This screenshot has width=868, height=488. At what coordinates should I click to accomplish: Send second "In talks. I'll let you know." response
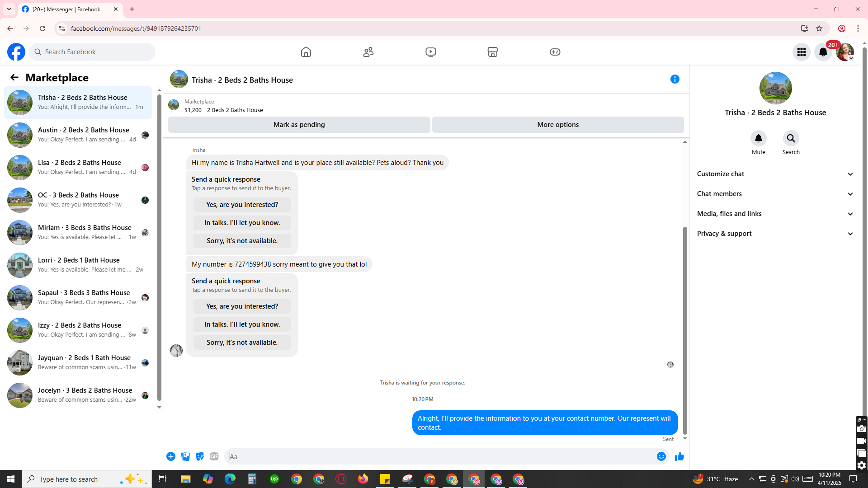pos(242,324)
